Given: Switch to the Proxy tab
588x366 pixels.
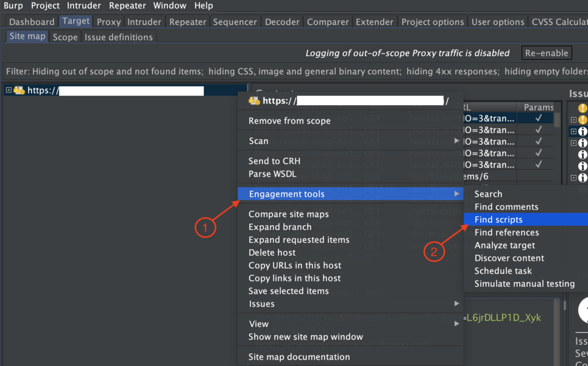Looking at the screenshot, I should (x=109, y=22).
